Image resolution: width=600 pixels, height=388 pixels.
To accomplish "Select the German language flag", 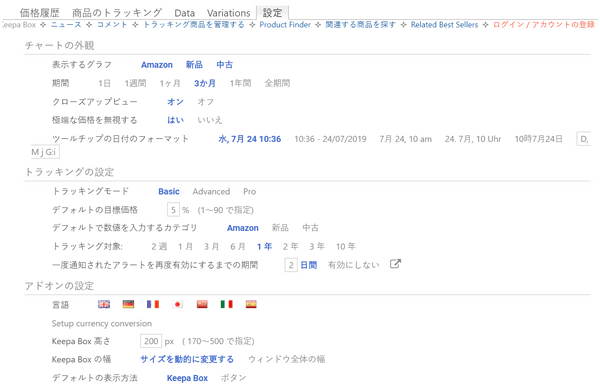I will [x=128, y=304].
